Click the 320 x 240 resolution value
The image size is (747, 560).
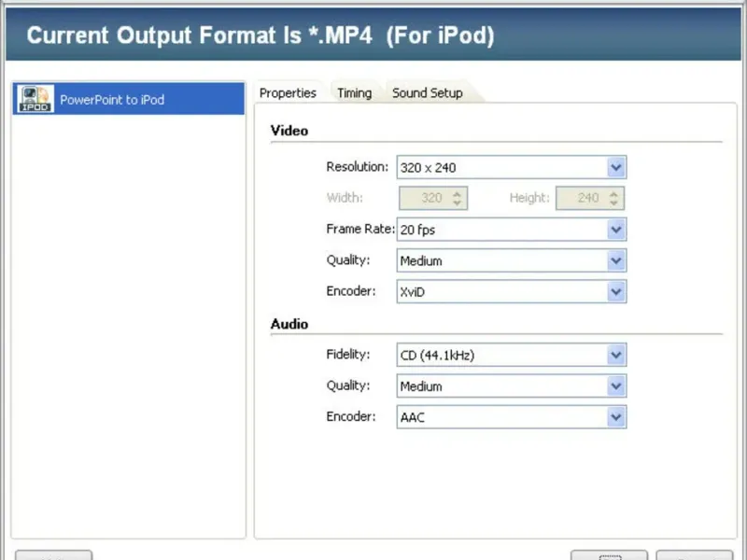[428, 168]
